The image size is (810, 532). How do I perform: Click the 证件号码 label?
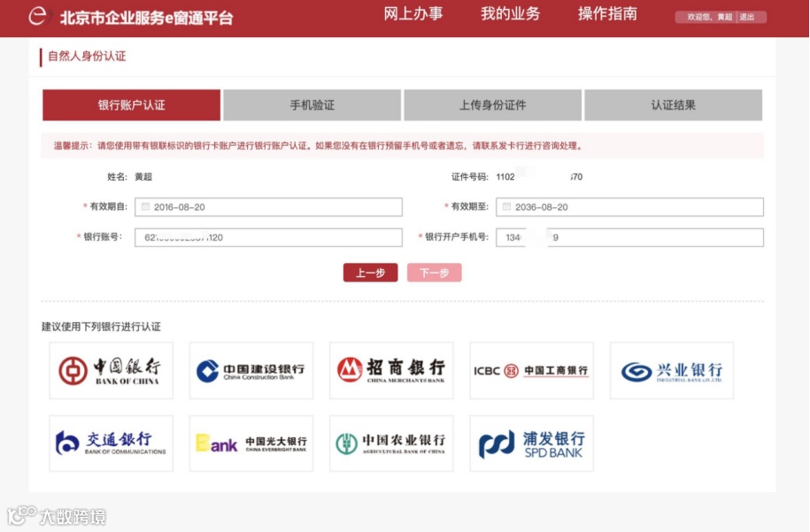point(469,177)
